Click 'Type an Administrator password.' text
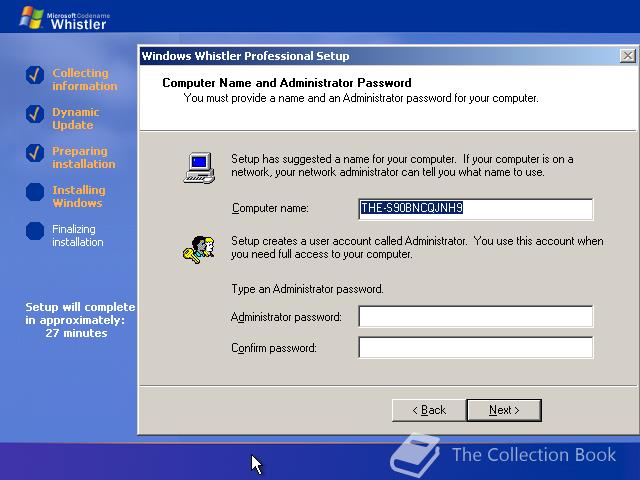This screenshot has width=640, height=480. pyautogui.click(x=307, y=289)
